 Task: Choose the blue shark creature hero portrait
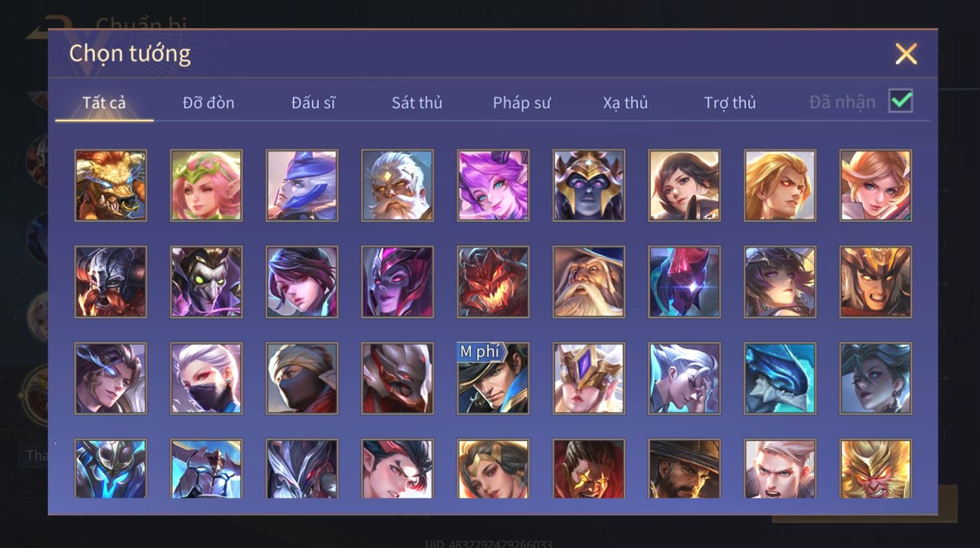tap(780, 378)
